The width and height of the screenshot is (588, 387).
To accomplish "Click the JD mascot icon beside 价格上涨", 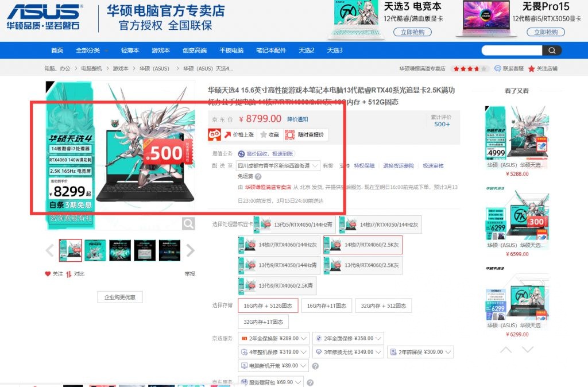I will pyautogui.click(x=215, y=135).
